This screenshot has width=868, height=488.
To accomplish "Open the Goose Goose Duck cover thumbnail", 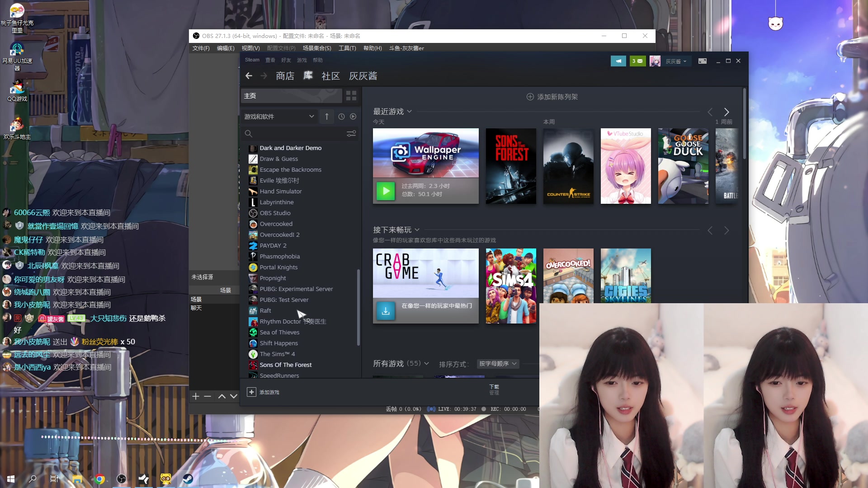I will tap(683, 166).
